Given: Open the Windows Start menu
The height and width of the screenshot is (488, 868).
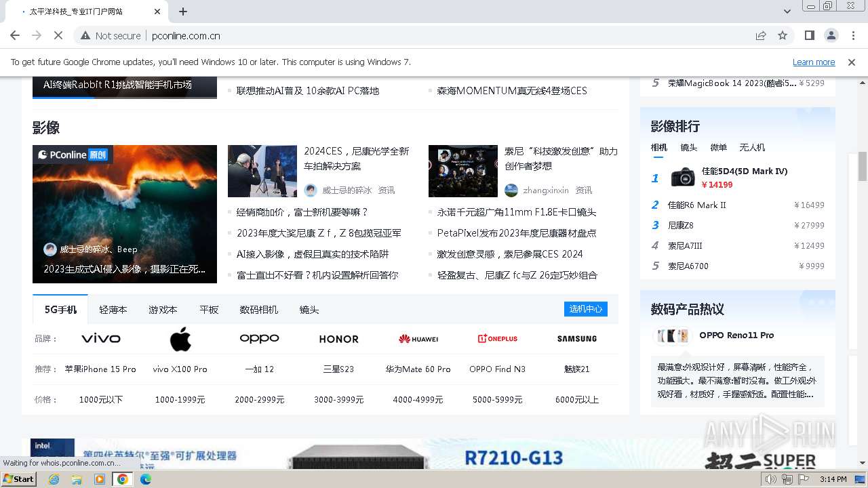Looking at the screenshot, I should [19, 479].
